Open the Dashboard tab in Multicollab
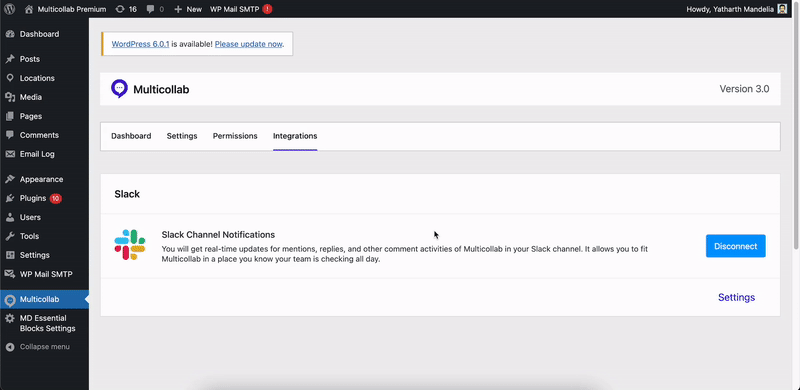 (131, 136)
